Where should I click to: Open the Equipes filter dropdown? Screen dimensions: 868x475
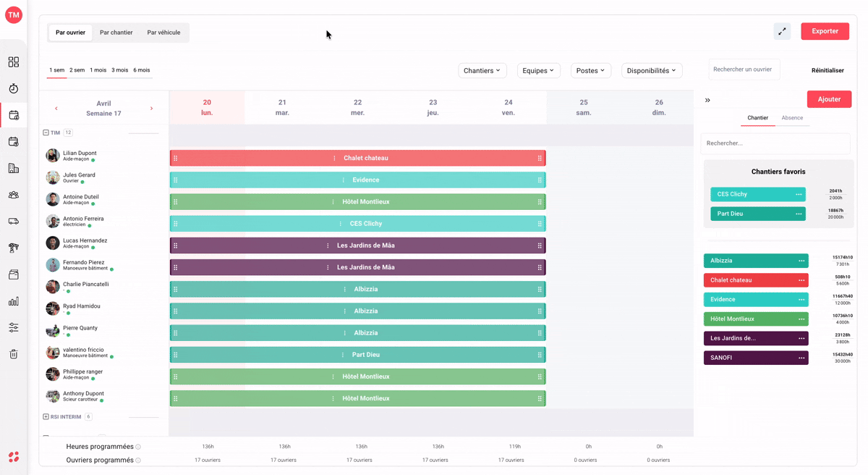(538, 70)
